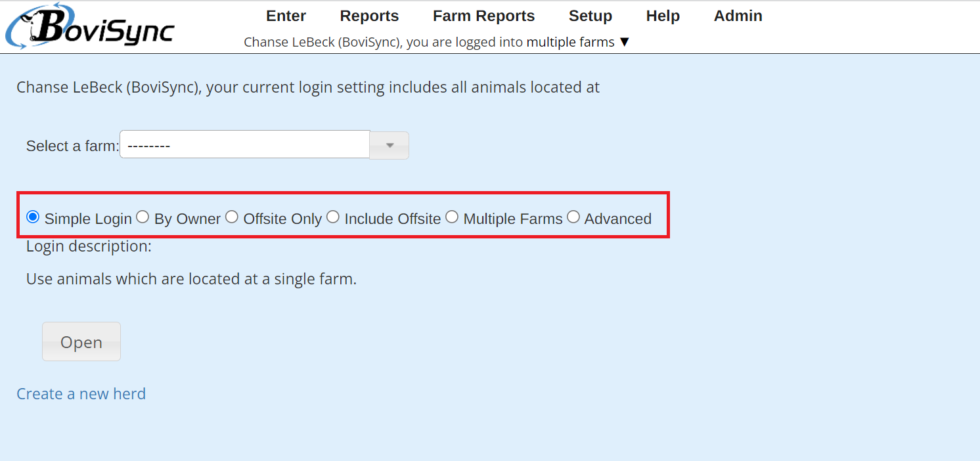The width and height of the screenshot is (980, 461).
Task: Open the multiple farms triangle menu
Action: [x=624, y=42]
